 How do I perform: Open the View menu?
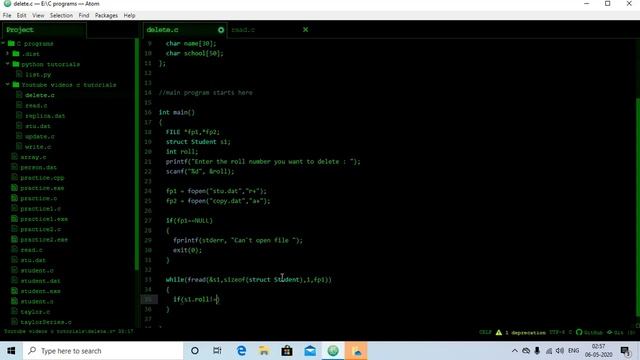click(x=38, y=16)
